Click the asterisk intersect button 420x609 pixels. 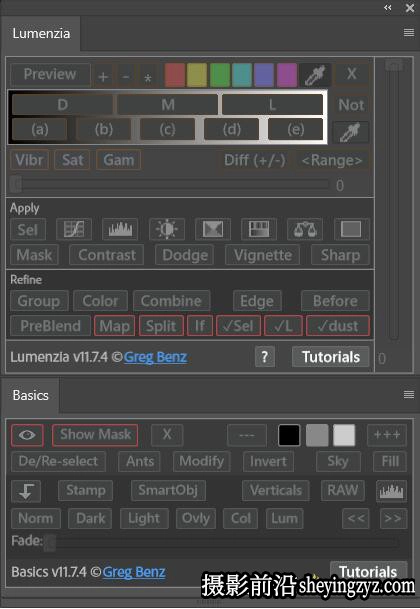[148, 77]
